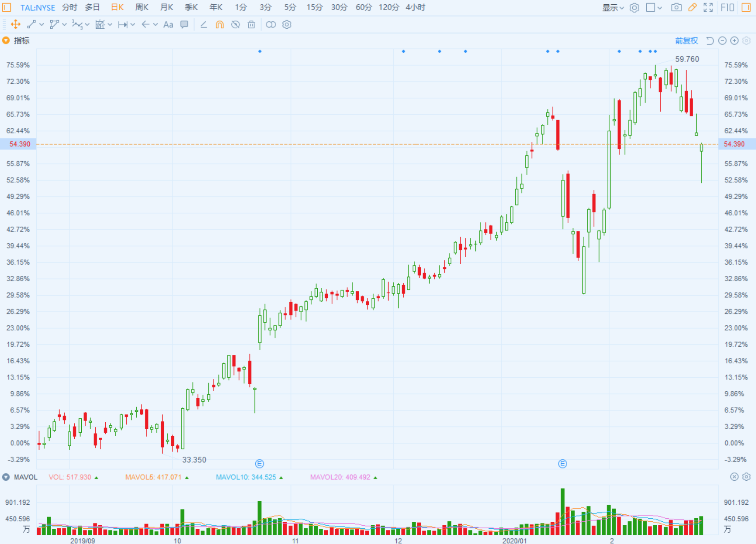Open the 显示 display dropdown
The width and height of the screenshot is (756, 544).
click(613, 7)
